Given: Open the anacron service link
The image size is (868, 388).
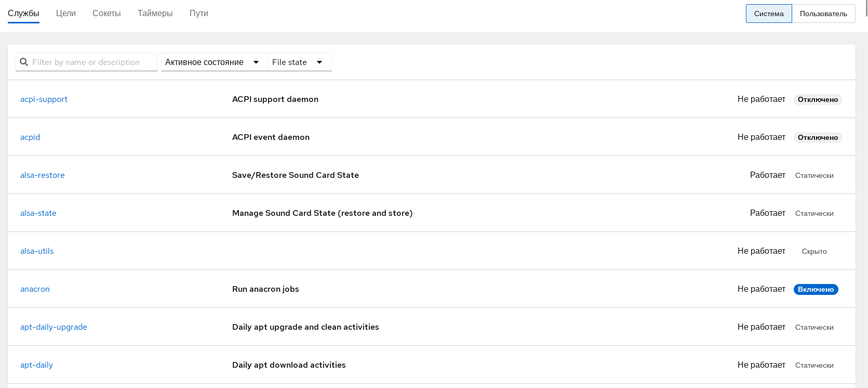Looking at the screenshot, I should coord(35,289).
